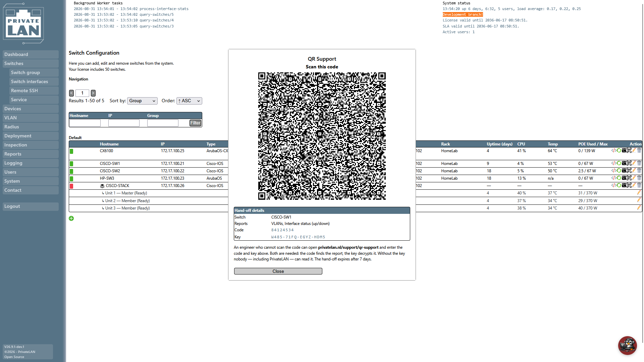Click the Logout button in sidebar

[x=31, y=206]
